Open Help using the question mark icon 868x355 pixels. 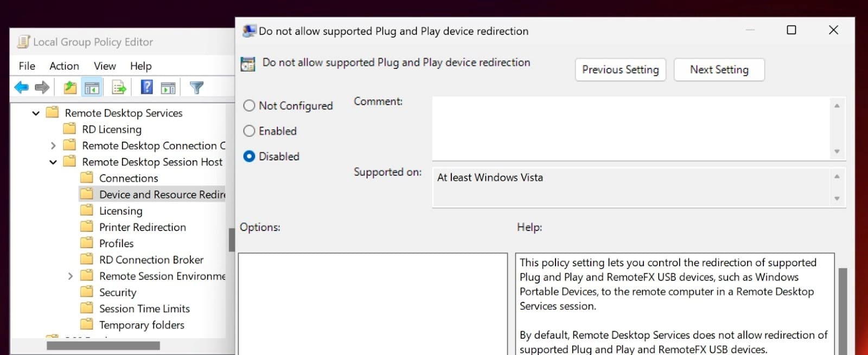point(146,87)
